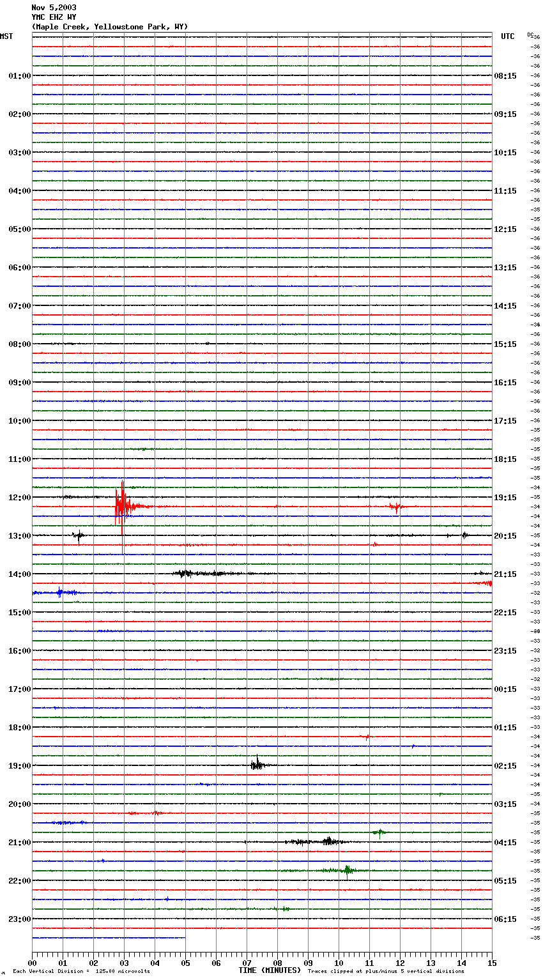
Task: Select the 09:00 MST time label
Action: coord(20,383)
